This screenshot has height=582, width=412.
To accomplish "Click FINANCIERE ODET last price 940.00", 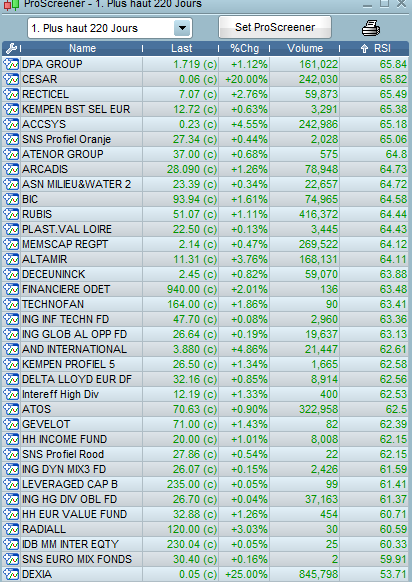I will 192,290.
